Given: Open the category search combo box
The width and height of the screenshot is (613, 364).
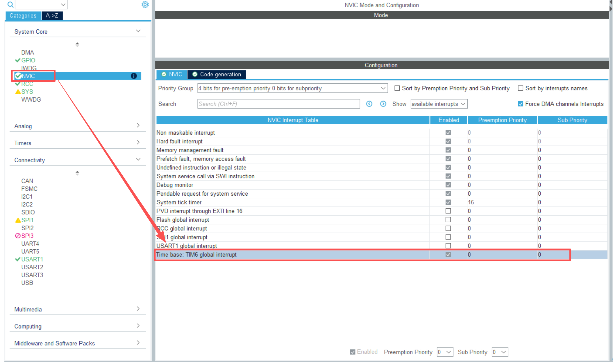Looking at the screenshot, I should [41, 4].
